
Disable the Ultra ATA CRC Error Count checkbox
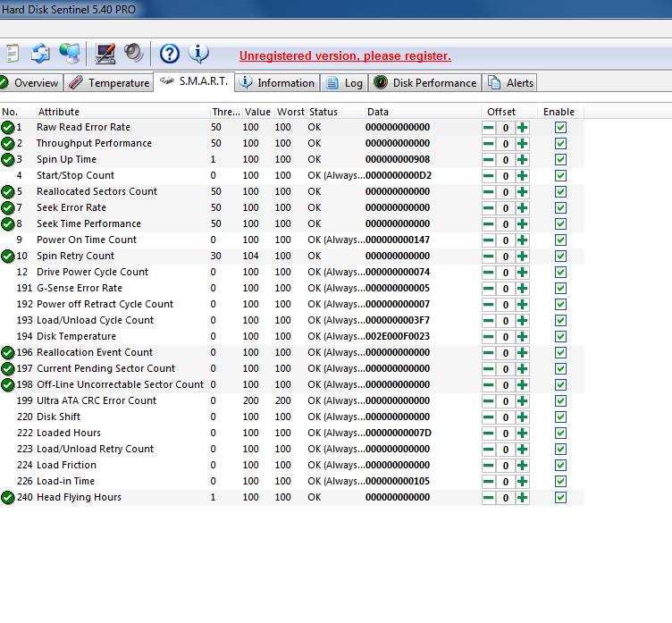[x=560, y=401]
